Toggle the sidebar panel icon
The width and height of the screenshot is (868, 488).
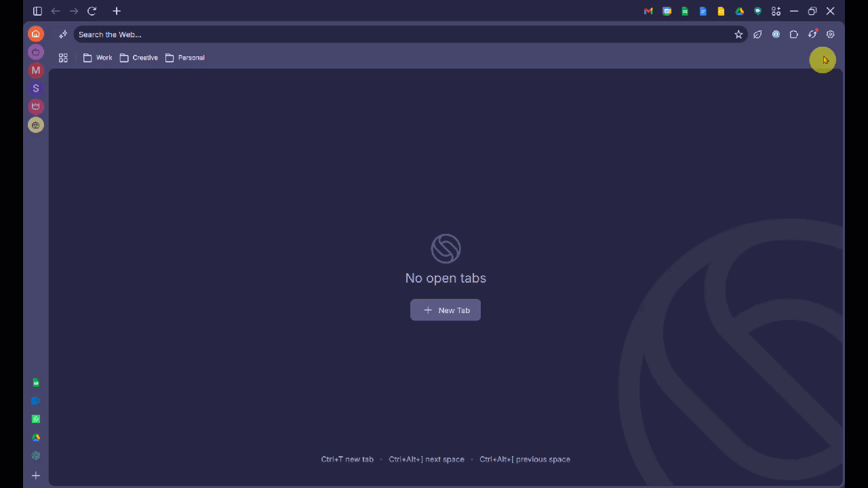coord(37,11)
